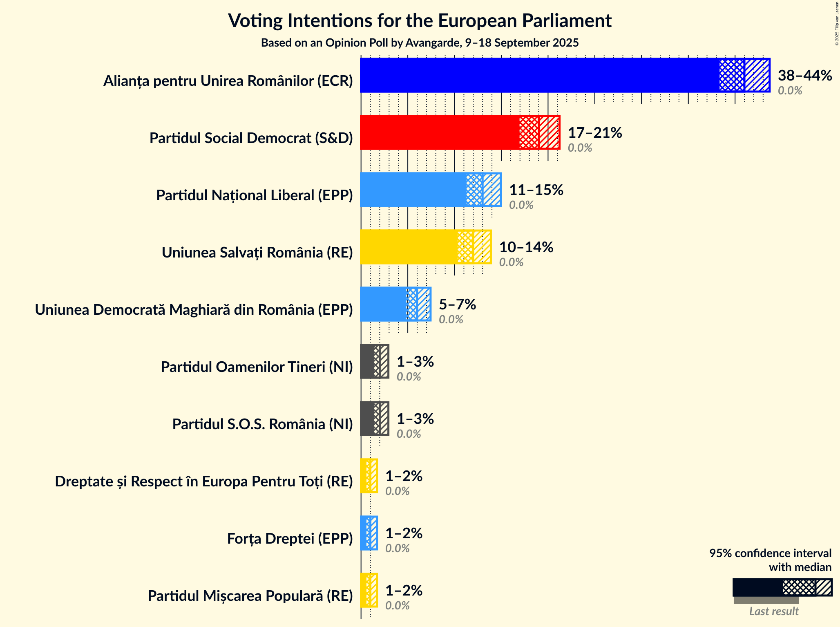Click the gray Partidul S.O.S. România bar
Screen dimensions: 840x627
click(x=367, y=419)
